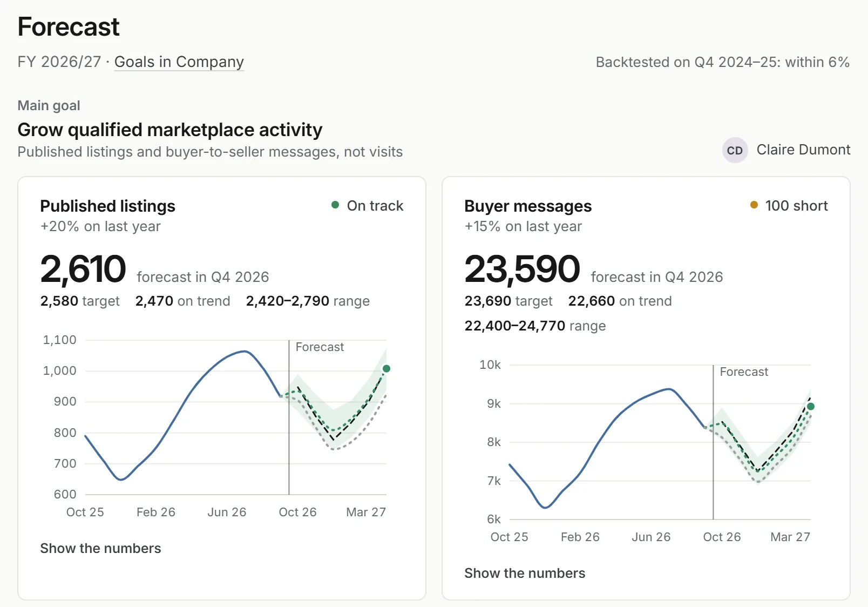Click the Backtested on Q4 2024–25 note
This screenshot has height=607, width=868.
723,62
